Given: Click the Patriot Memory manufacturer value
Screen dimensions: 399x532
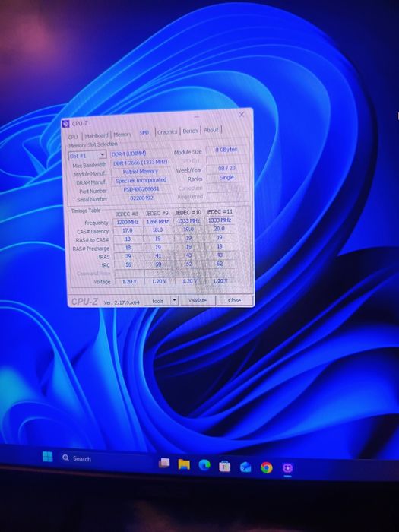Looking at the screenshot, I should tap(141, 172).
